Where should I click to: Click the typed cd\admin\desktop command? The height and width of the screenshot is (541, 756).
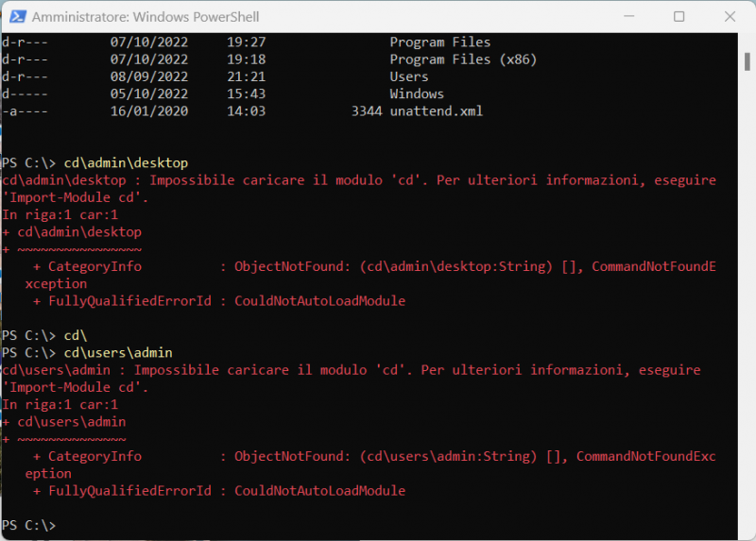click(126, 162)
